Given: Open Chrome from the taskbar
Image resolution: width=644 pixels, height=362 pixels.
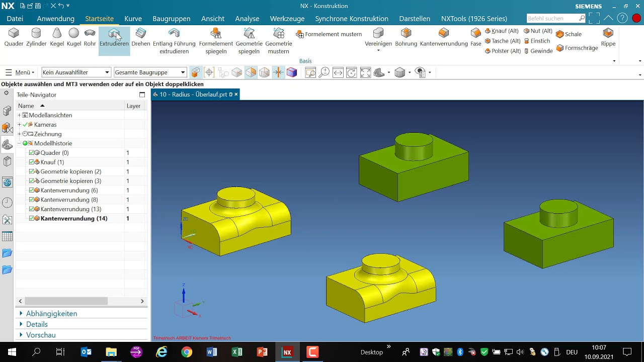Looking at the screenshot, I should pos(187,352).
